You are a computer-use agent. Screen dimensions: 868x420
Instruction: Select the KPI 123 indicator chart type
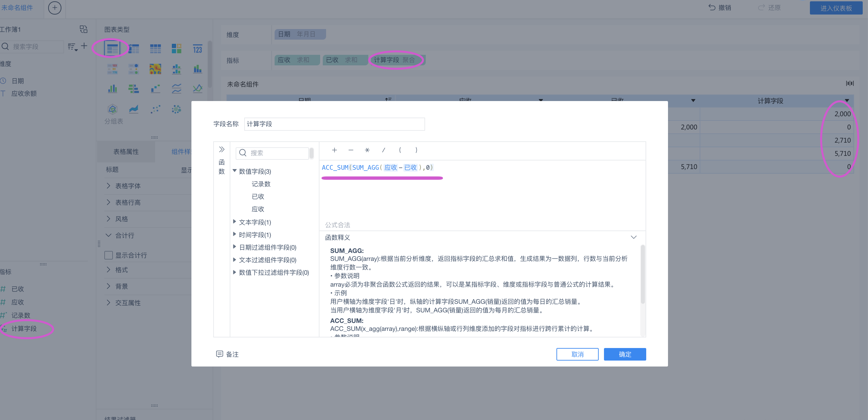pos(197,49)
